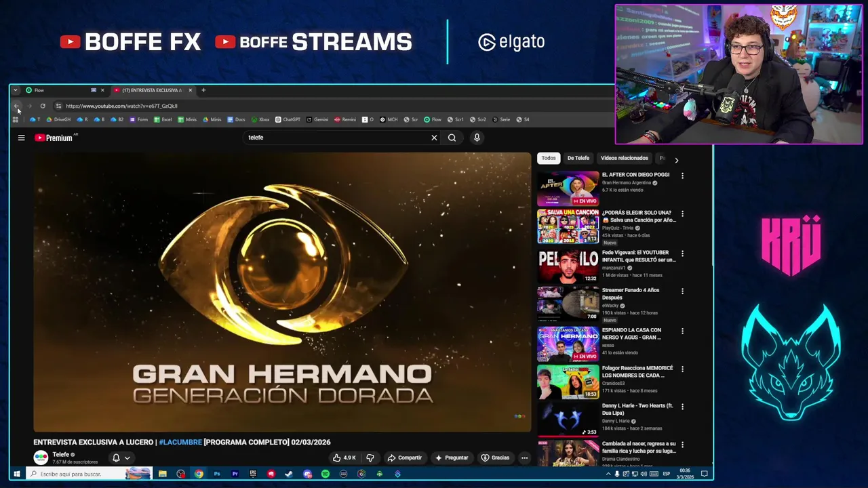Select the Videos relacionados chip
Image resolution: width=868 pixels, height=488 pixels.
[625, 158]
